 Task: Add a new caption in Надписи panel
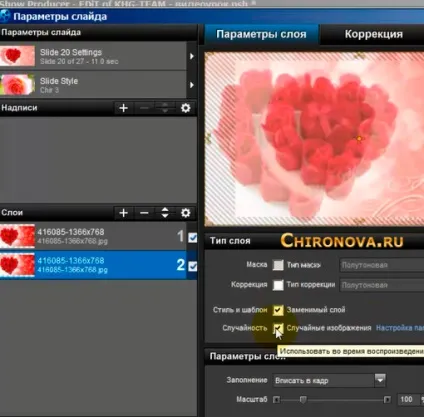click(x=123, y=108)
